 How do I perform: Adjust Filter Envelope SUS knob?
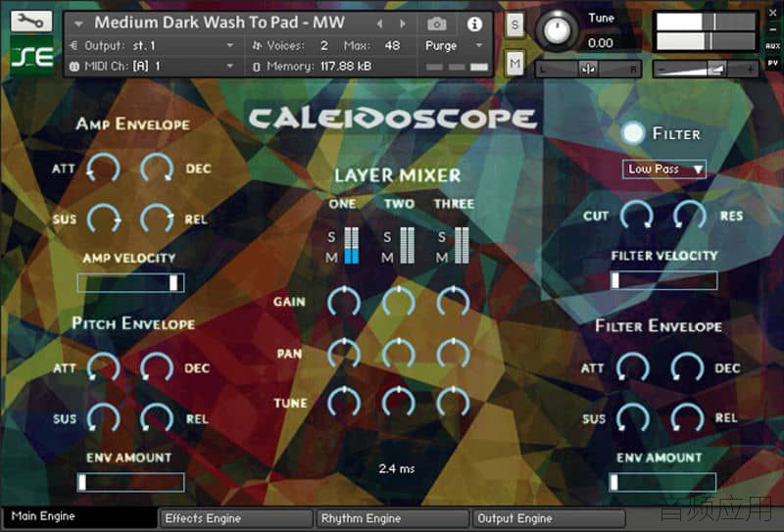point(633,418)
